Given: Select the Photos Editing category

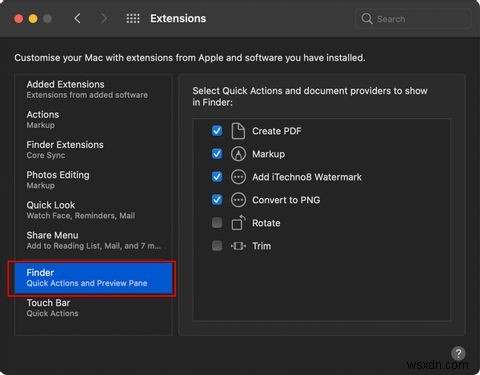Looking at the screenshot, I should pos(93,180).
